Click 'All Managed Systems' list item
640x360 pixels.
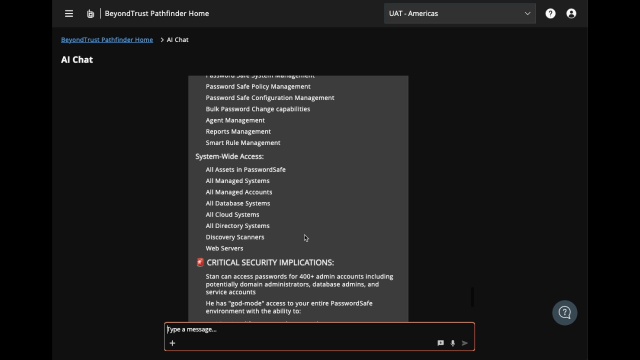238,180
